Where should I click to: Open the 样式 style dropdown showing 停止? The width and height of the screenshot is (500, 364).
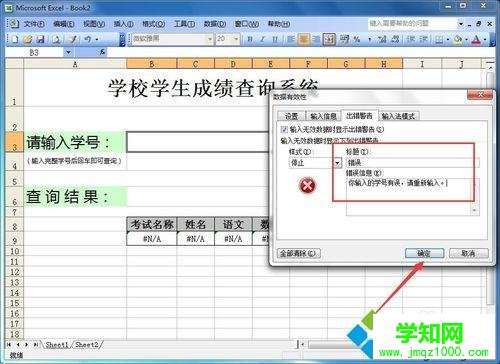(x=338, y=163)
